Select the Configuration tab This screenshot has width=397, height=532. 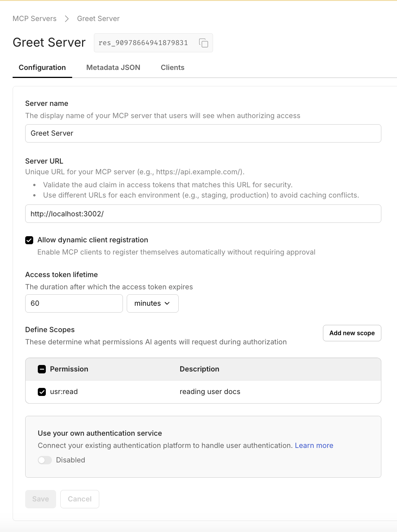(x=42, y=68)
